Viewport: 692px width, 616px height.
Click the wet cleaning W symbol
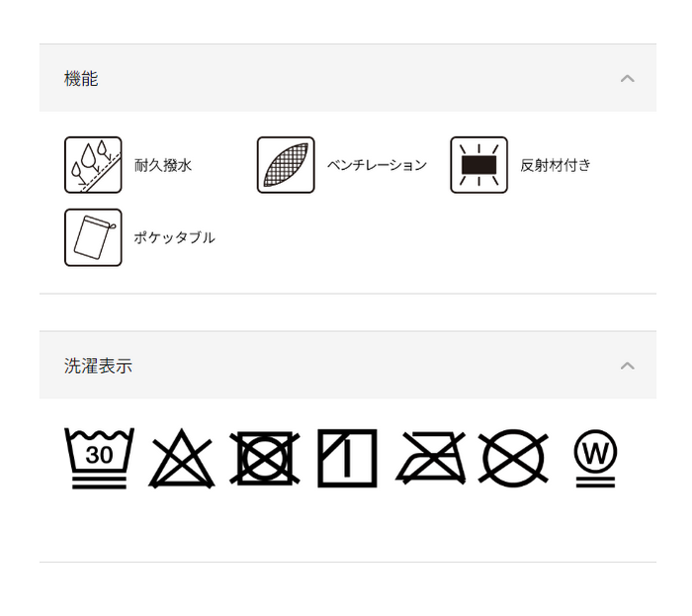click(596, 459)
